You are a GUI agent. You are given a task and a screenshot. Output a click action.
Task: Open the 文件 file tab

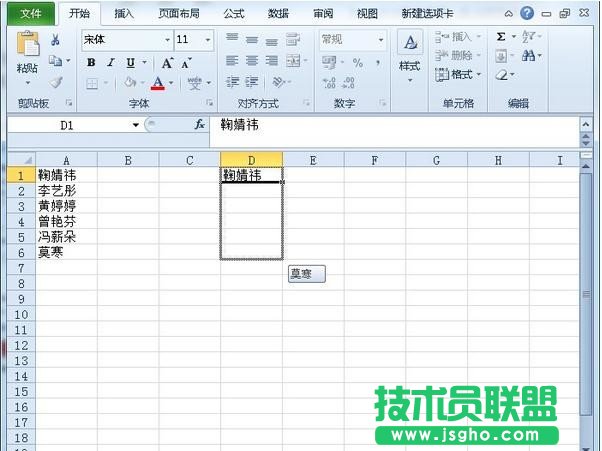(x=31, y=13)
